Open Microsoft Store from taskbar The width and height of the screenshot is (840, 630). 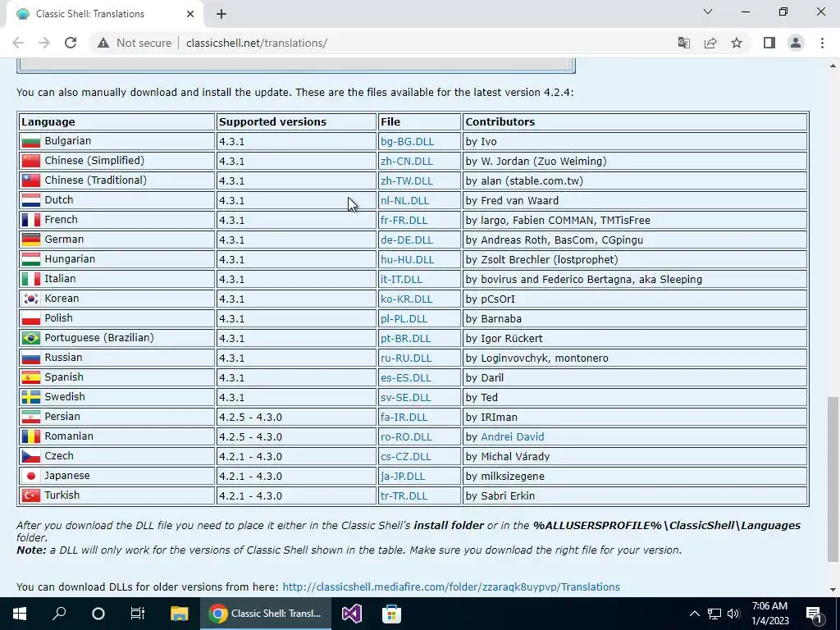(x=391, y=614)
